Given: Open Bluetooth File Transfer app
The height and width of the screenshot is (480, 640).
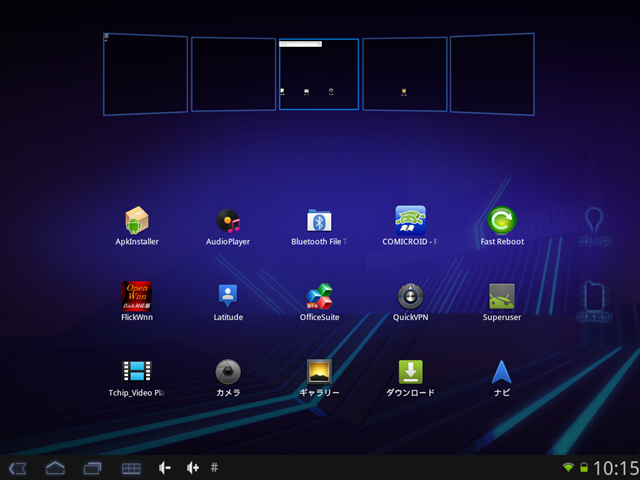Looking at the screenshot, I should click(319, 226).
